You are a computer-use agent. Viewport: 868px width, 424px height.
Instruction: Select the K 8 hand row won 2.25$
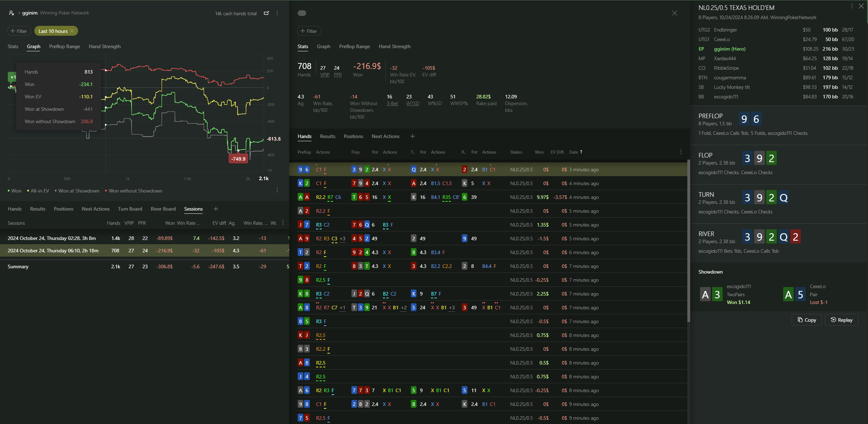[x=488, y=294]
